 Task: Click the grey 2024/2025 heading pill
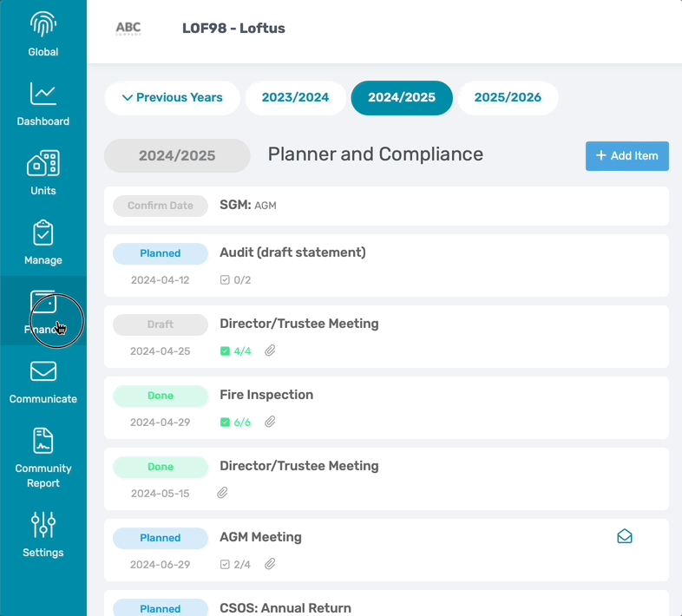click(x=177, y=156)
